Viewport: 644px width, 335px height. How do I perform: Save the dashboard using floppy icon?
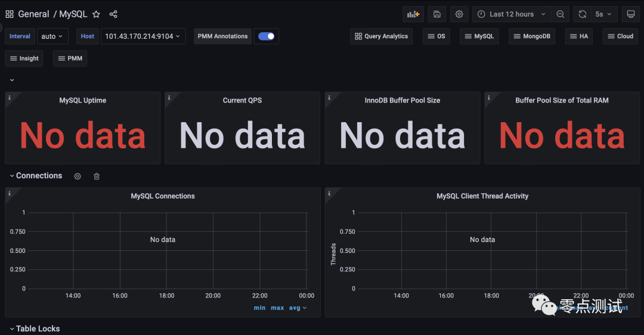437,14
